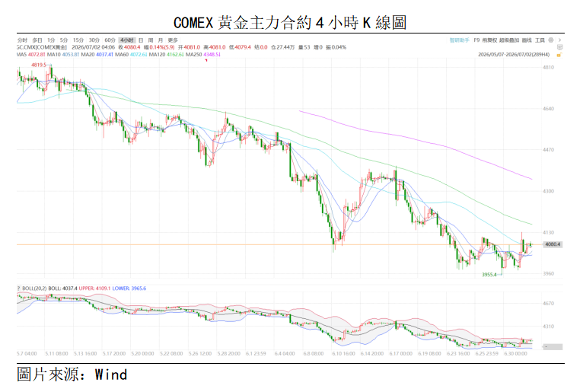Click the gray square icon below the arrow
Viewport: 583px width, 392px height.
pyautogui.click(x=559, y=47)
